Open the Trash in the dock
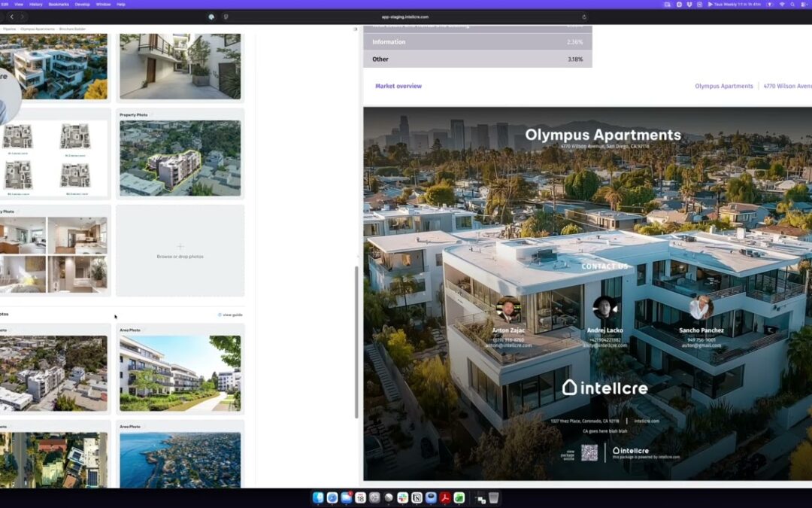Screen dimensions: 812x508 coord(494,497)
